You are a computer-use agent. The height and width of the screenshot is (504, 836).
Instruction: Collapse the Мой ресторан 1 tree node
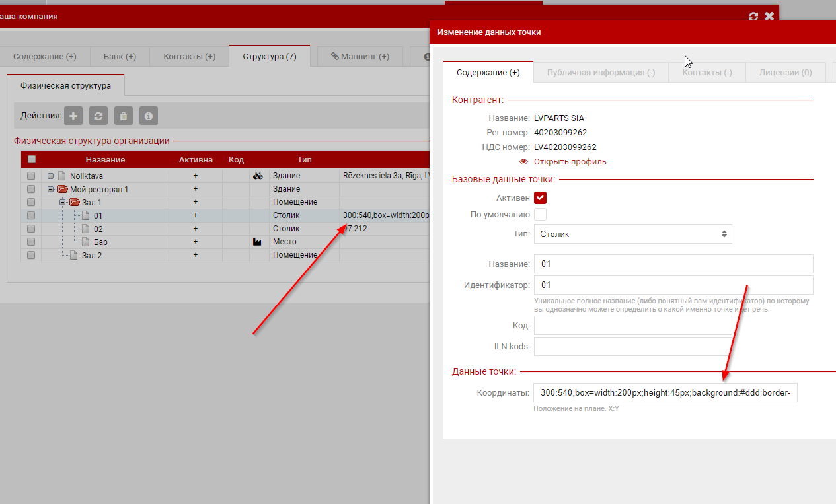pos(51,190)
